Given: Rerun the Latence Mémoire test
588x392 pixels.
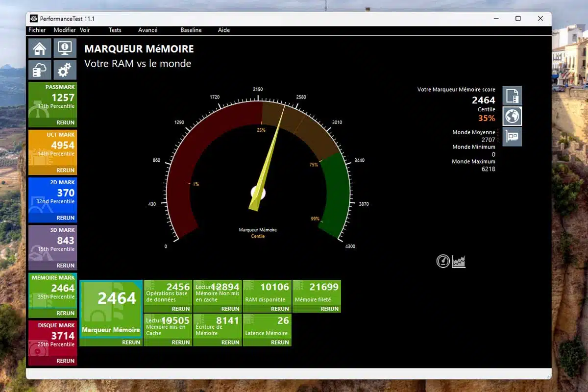Looking at the screenshot, I should tap(280, 343).
